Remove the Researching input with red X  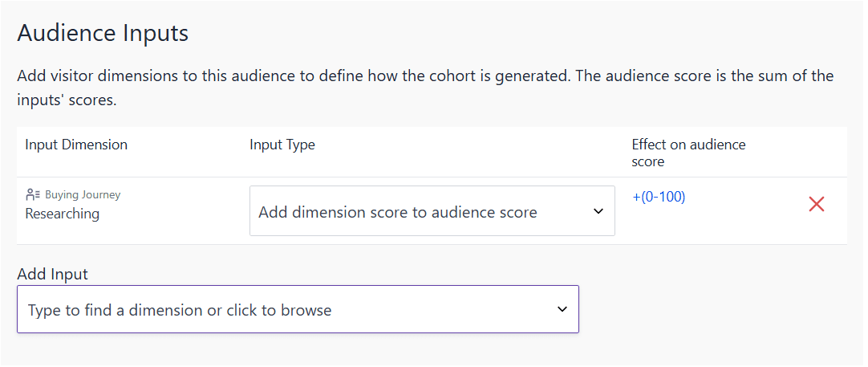point(816,204)
